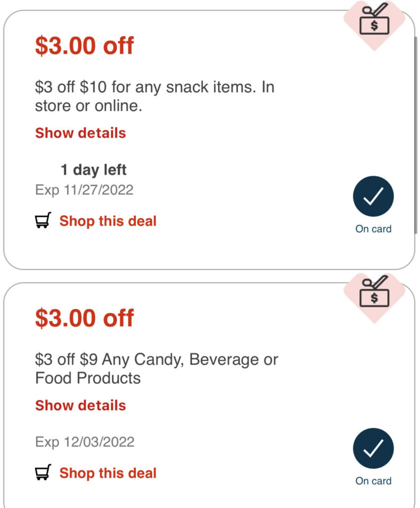Click the coupon scissors icon on the snack items offer
Viewport: 420px width, 508px height.
pyautogui.click(x=374, y=21)
